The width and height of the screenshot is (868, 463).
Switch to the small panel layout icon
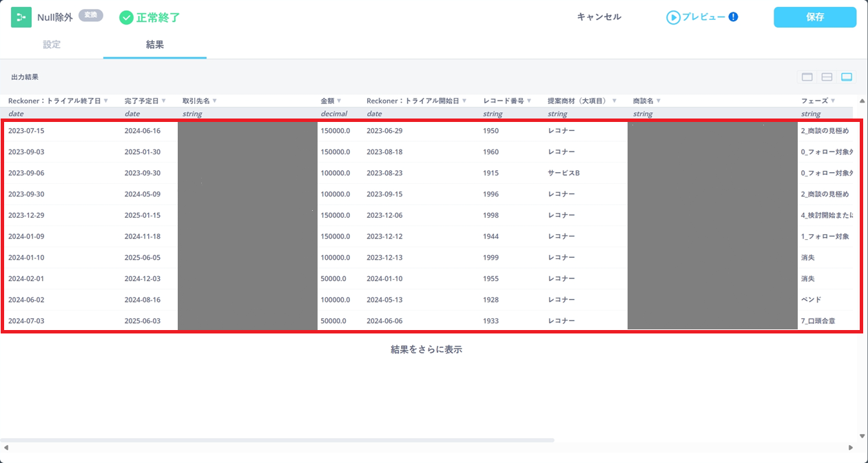807,77
